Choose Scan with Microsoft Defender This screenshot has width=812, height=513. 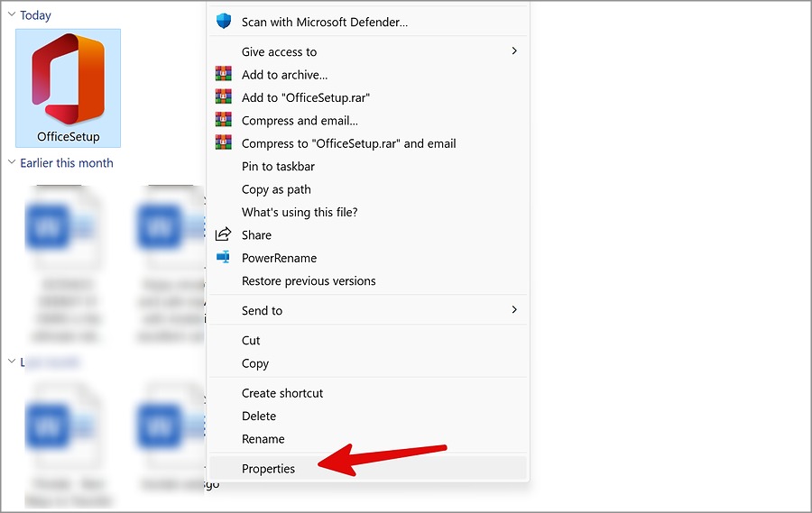tap(368, 22)
